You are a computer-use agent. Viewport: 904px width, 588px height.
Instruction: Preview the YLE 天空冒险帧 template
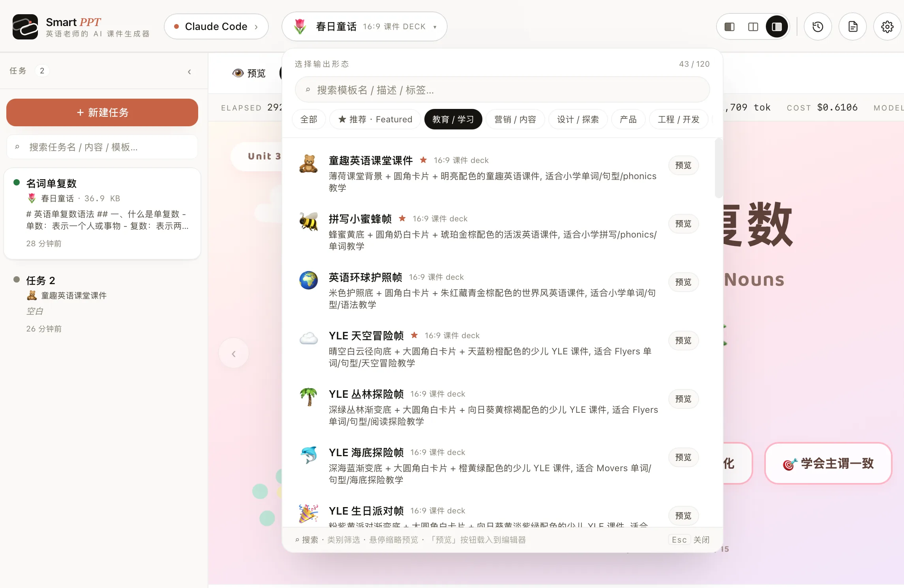click(x=683, y=341)
